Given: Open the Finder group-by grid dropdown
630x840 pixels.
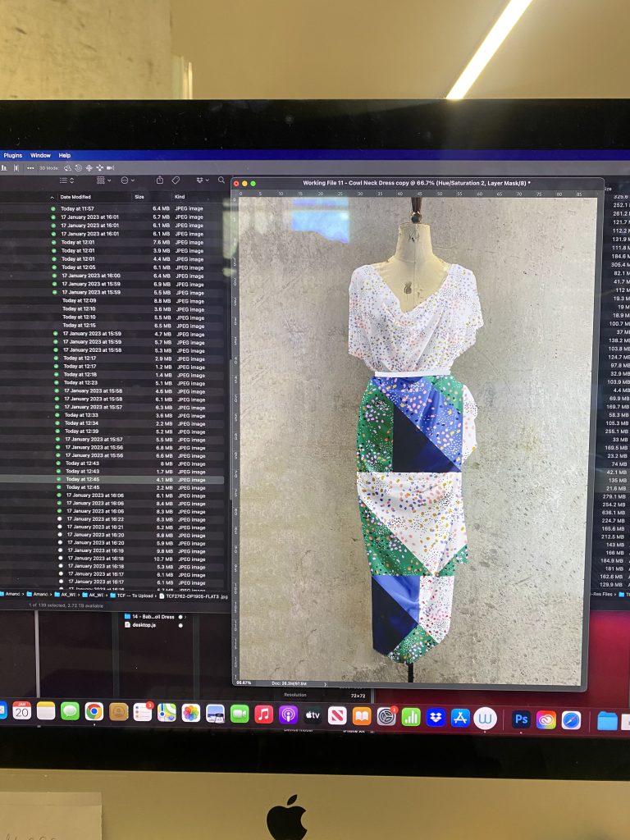Looking at the screenshot, I should point(103,180).
